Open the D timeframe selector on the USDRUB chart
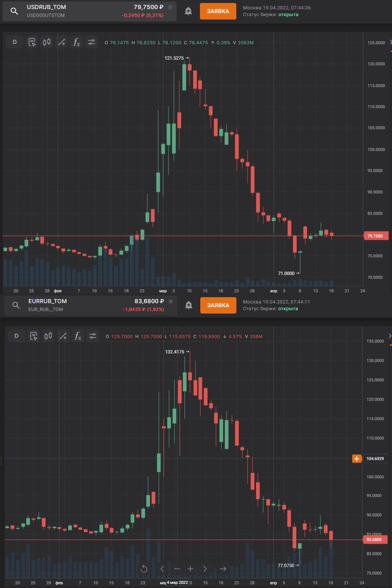Viewport: 392px width, 588px height. (15, 42)
